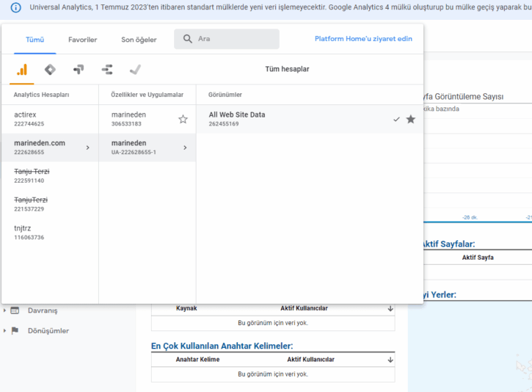Click the Tüm hesaplar heading
Image resolution: width=532 pixels, height=392 pixels.
[x=287, y=69]
